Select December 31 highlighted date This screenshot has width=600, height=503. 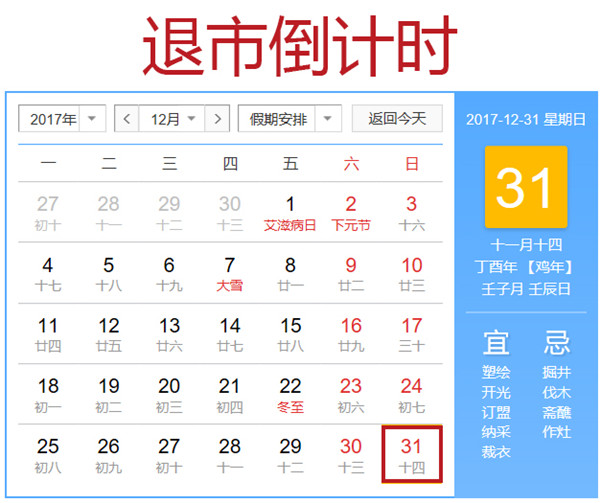coord(411,453)
